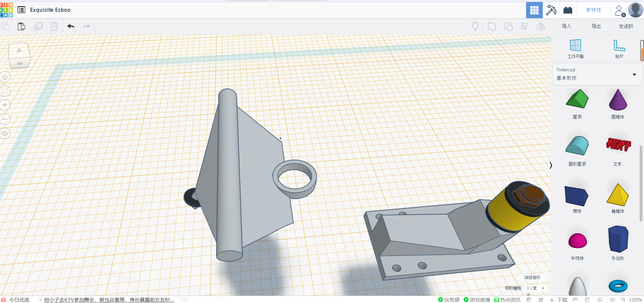Click the view cube top face
Screen dimensions: 644x303
[x=19, y=50]
